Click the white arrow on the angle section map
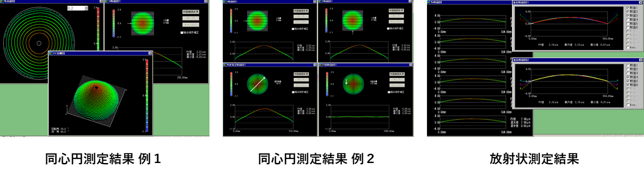This screenshot has width=644, height=175. (257, 84)
